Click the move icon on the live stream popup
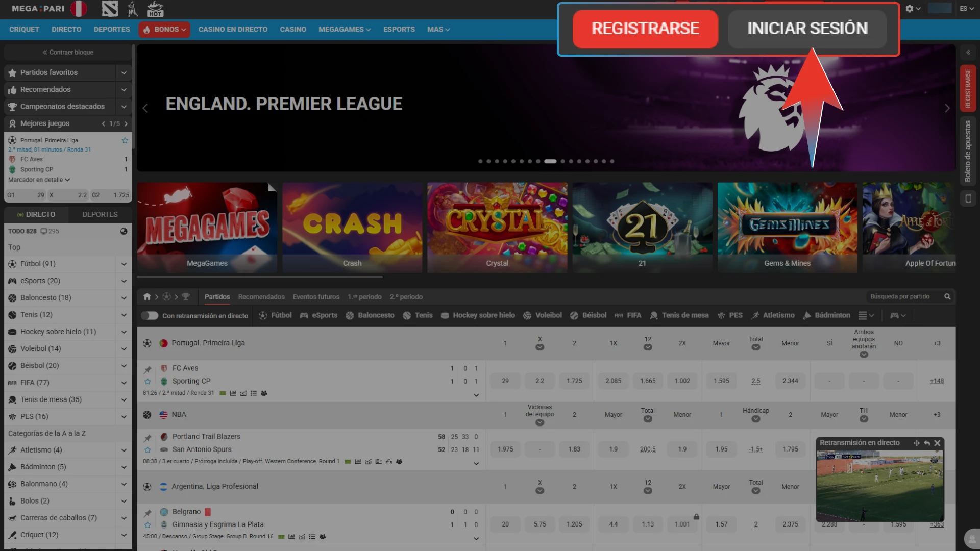The width and height of the screenshot is (980, 551). 916,443
